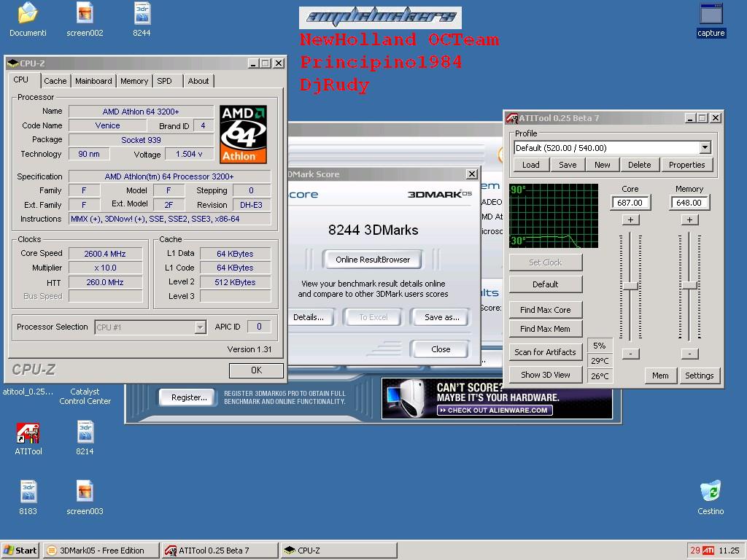Select the Catalyst Control Center desktop label
747x560 pixels.
(85, 396)
